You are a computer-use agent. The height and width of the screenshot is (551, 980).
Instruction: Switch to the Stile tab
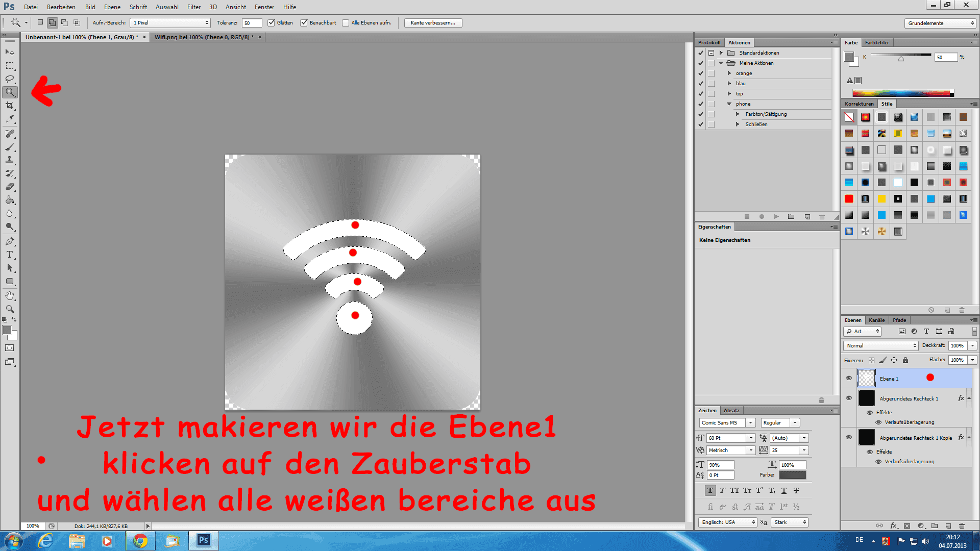(887, 104)
